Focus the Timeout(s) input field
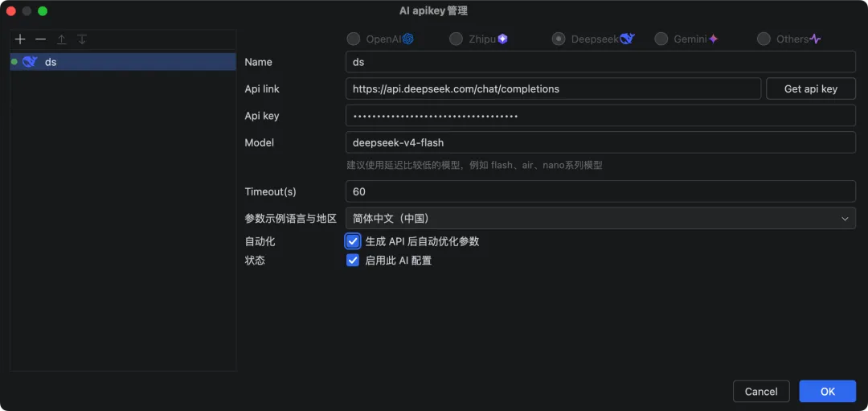868x411 pixels. coord(600,191)
